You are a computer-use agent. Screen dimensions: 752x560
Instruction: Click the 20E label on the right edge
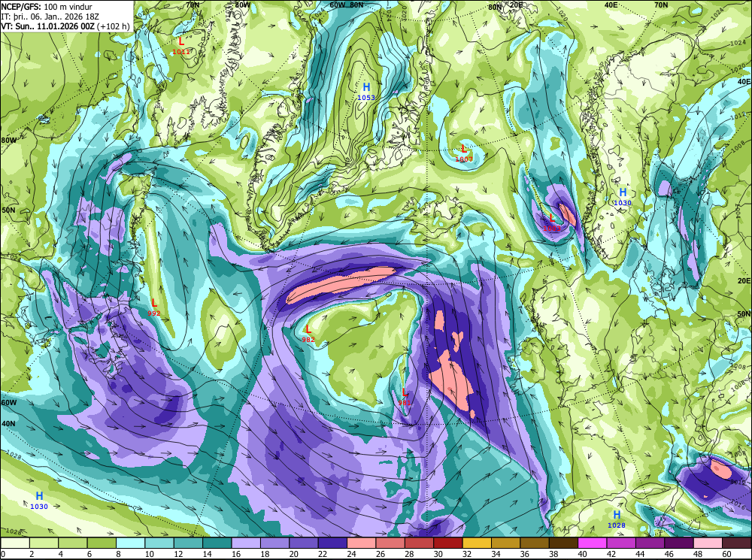click(x=744, y=280)
